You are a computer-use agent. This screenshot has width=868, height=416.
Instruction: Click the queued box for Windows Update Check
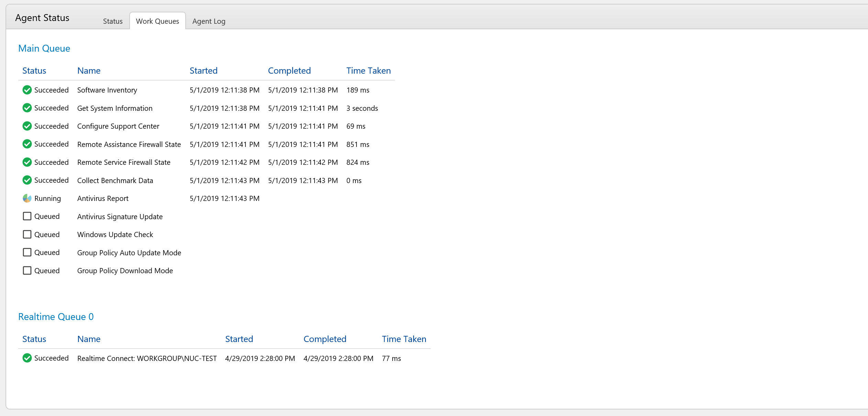pos(27,234)
